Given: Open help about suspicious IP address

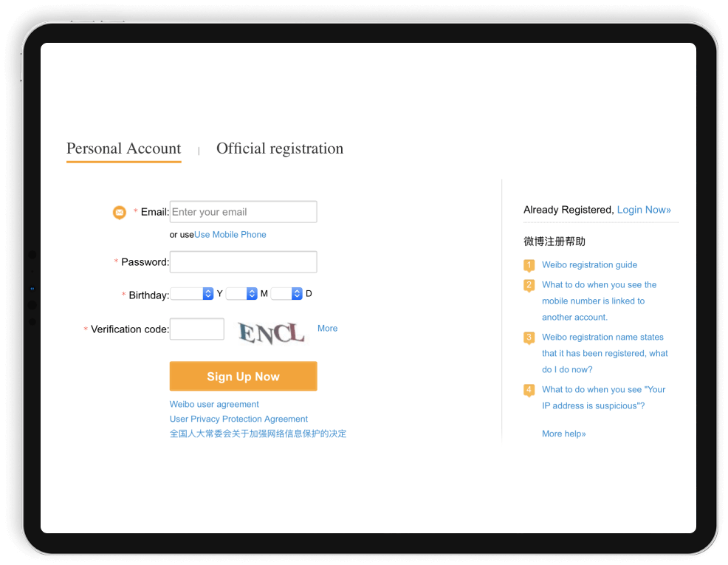Looking at the screenshot, I should (x=603, y=397).
